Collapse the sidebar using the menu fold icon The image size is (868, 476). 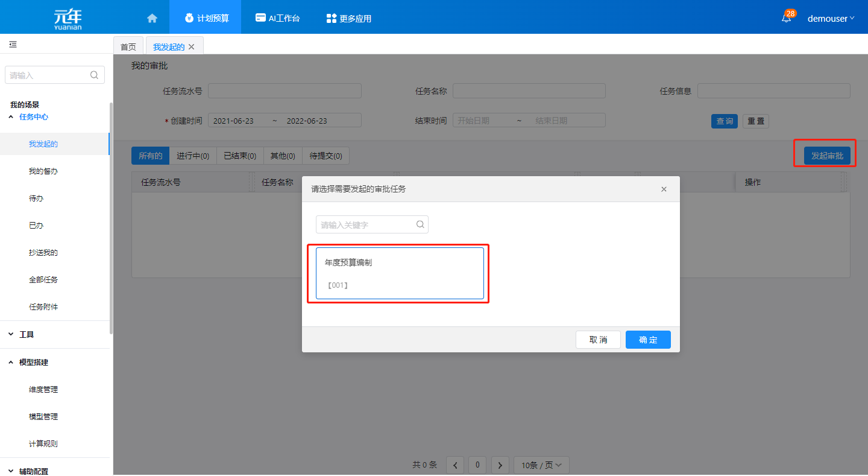point(13,45)
